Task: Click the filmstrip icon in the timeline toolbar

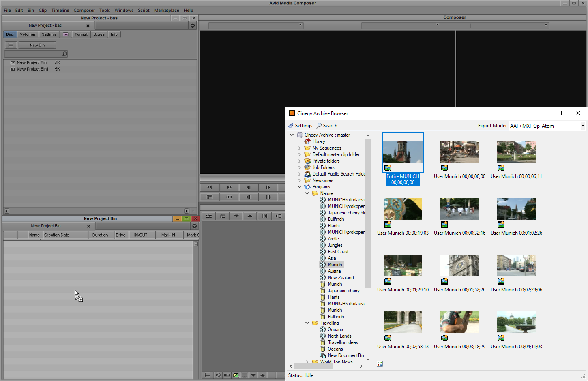Action: point(279,216)
